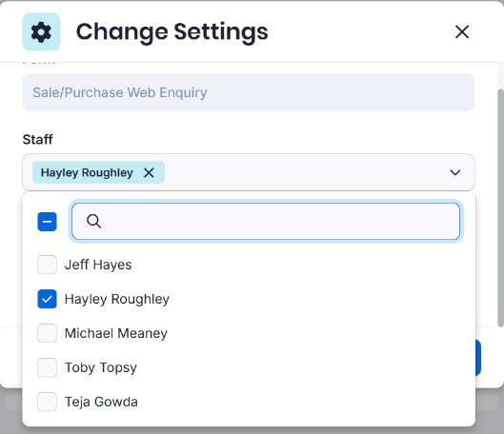Focus the staff search input field
This screenshot has width=504, height=434.
point(266,221)
